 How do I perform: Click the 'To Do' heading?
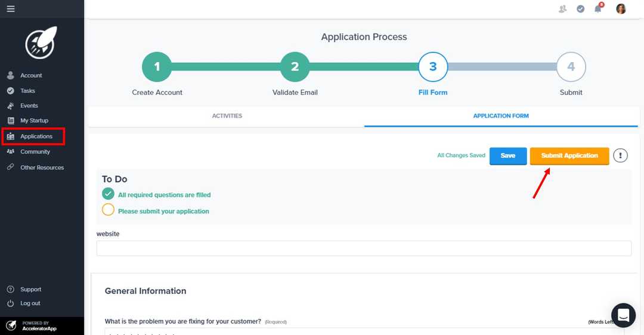tap(114, 179)
